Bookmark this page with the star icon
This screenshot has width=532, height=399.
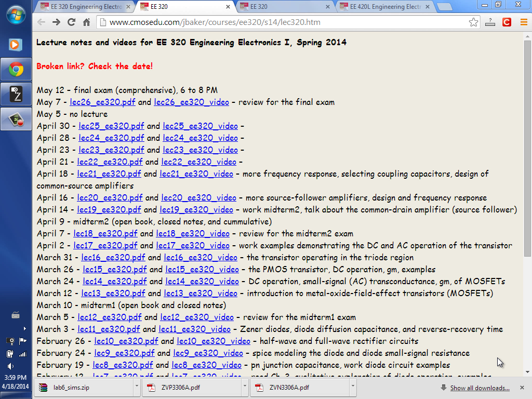[x=473, y=22]
